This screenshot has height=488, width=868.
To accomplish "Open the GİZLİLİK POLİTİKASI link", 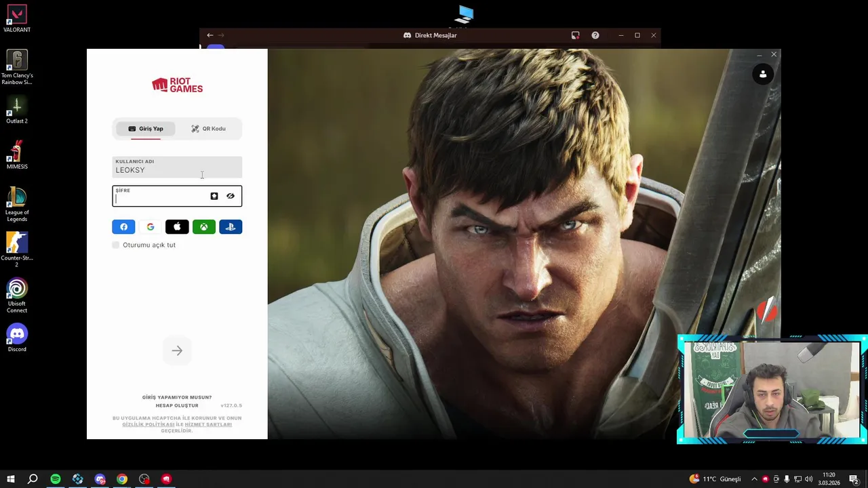I will point(149,424).
